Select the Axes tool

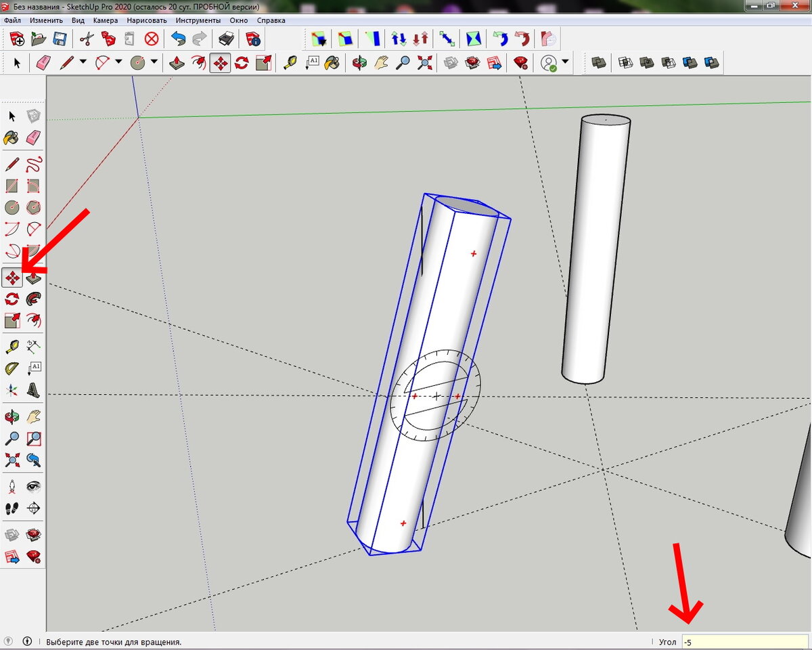(x=12, y=390)
